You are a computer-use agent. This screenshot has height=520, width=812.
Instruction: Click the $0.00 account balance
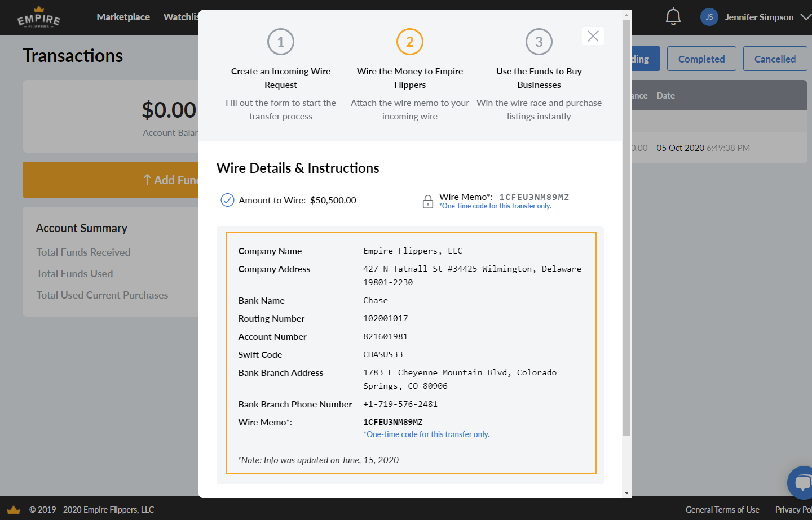click(x=169, y=110)
